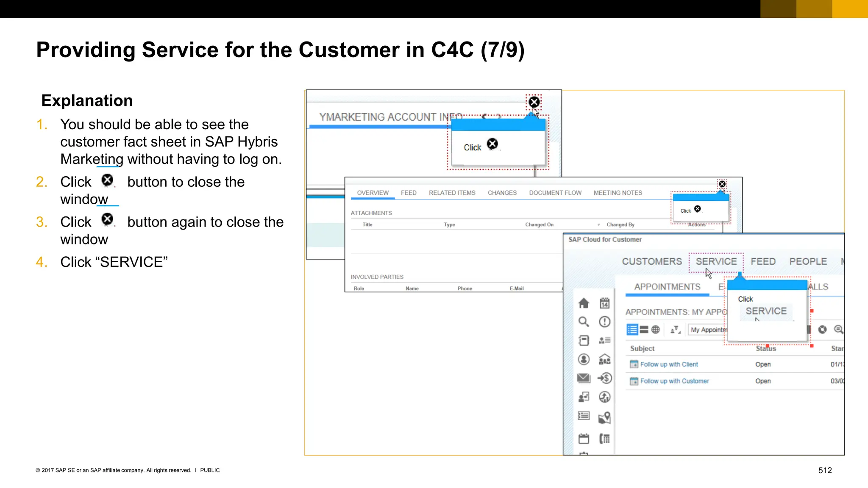Click the dark circular icon beside zoom search
868x488 pixels.
pos(822,330)
